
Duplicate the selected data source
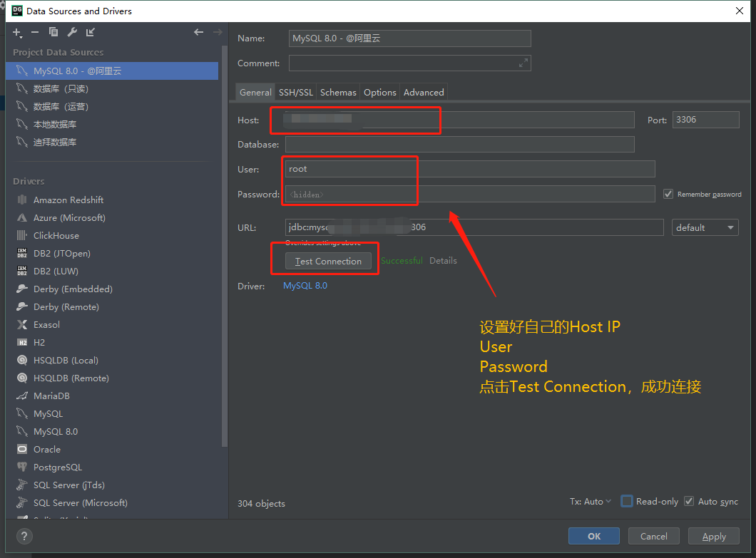[x=53, y=32]
